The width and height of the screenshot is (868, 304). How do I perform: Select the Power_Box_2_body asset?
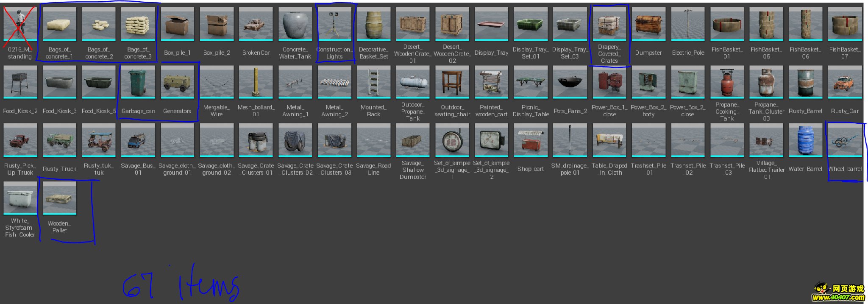(x=648, y=82)
